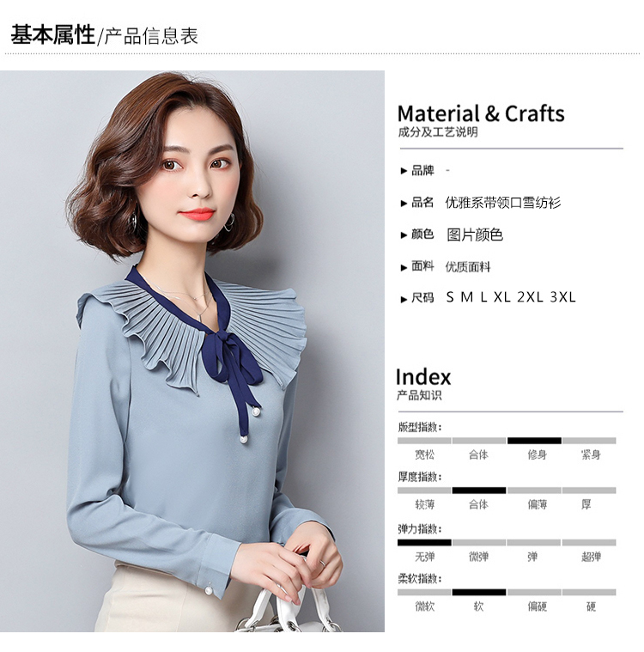Click the gray 超弹 bar segment
Screen dimensions: 644x652
589,543
